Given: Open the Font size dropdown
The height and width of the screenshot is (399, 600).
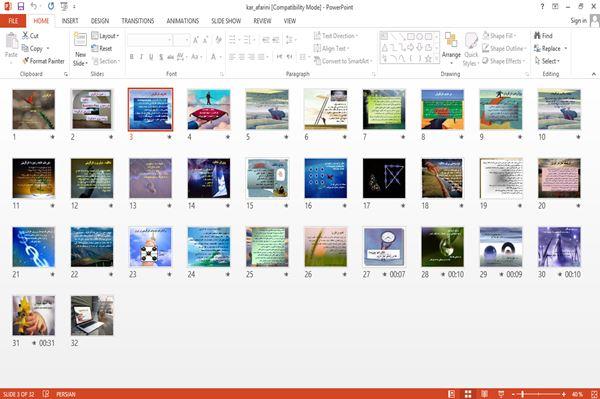Looking at the screenshot, I should pos(187,40).
